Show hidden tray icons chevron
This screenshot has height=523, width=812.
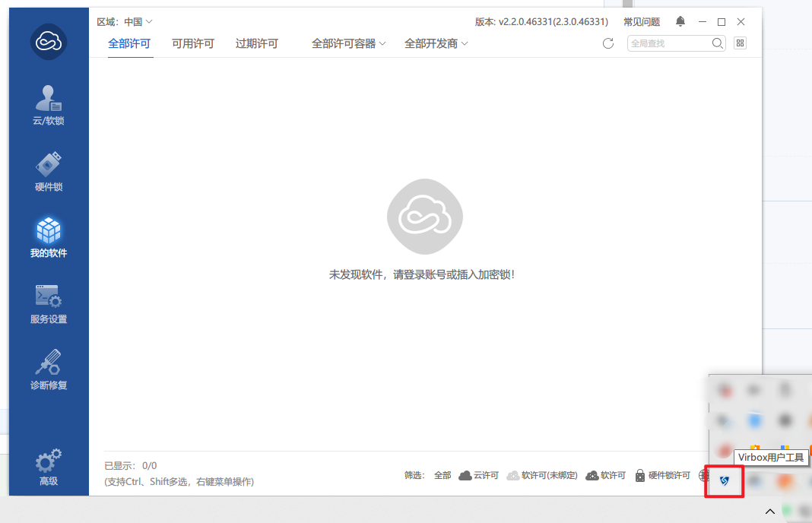click(x=770, y=512)
